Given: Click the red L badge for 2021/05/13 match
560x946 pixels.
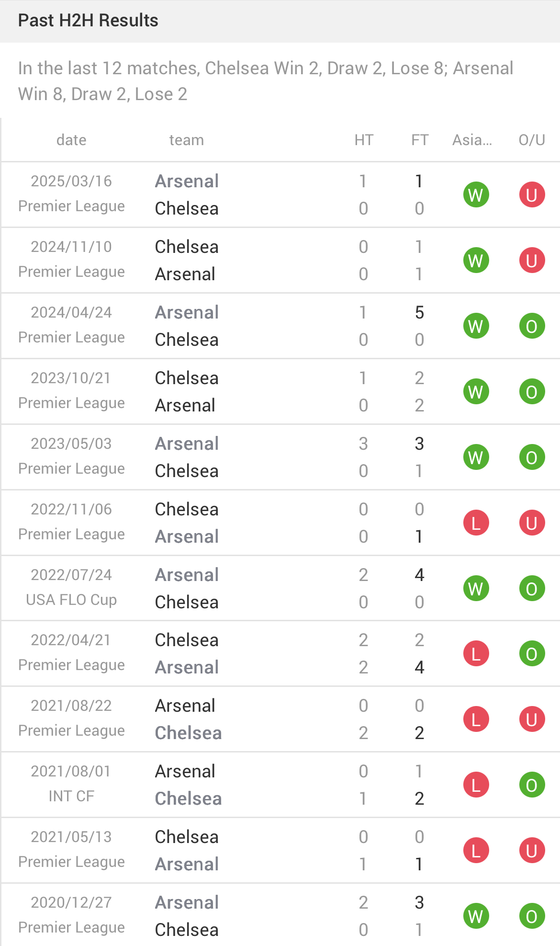Looking at the screenshot, I should pyautogui.click(x=476, y=851).
